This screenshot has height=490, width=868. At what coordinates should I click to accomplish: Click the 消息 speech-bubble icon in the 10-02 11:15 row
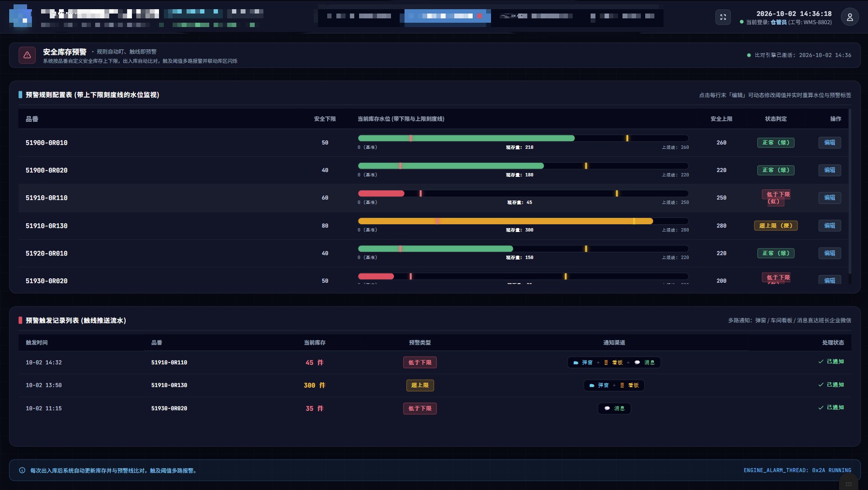point(607,408)
